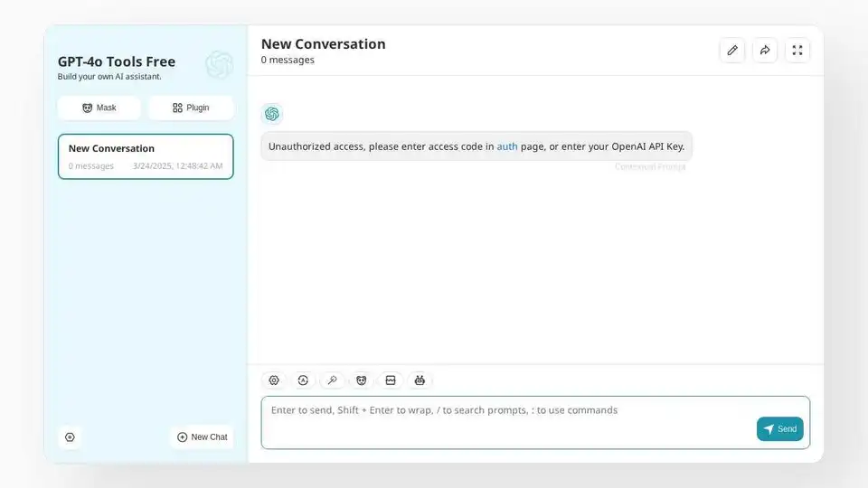Export chat with the share arrow icon
The width and height of the screenshot is (868, 488).
(765, 51)
